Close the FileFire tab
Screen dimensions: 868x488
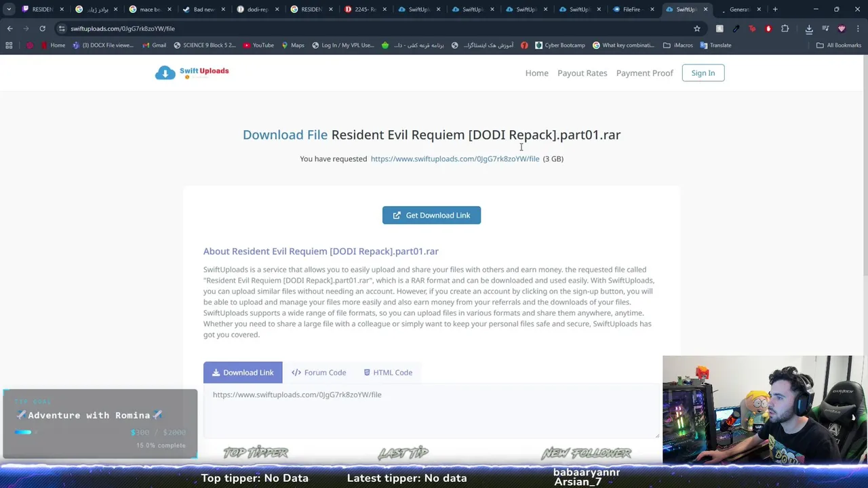point(652,9)
